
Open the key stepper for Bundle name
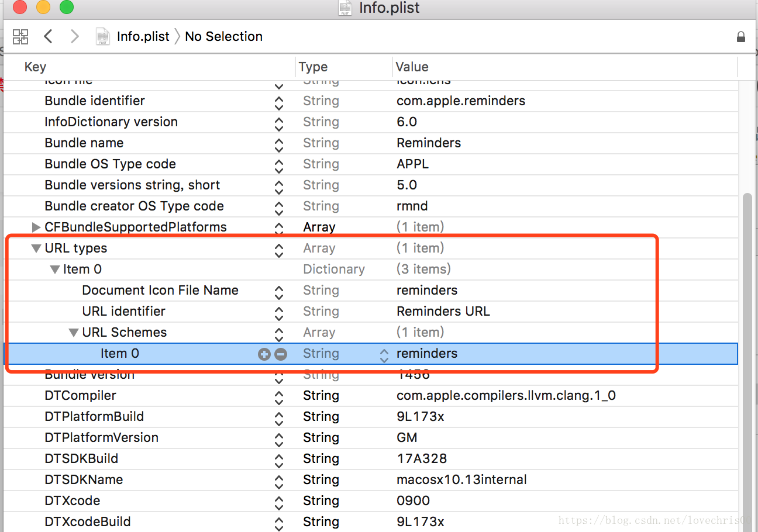[279, 145]
